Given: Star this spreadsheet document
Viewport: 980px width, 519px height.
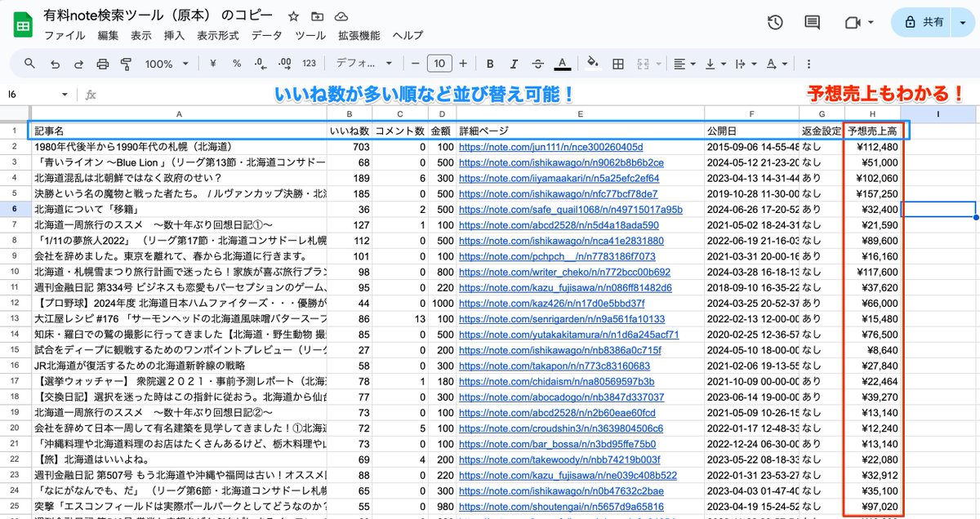Looking at the screenshot, I should pyautogui.click(x=294, y=17).
